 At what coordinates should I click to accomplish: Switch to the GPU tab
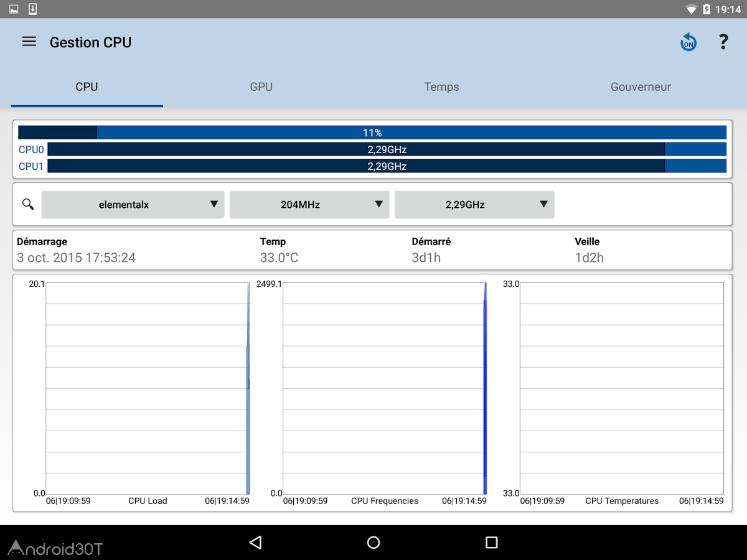click(x=261, y=87)
